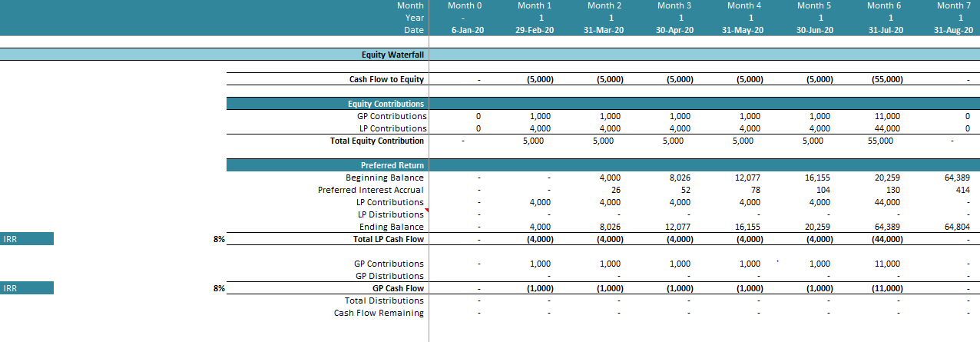
Task: Select the 414 preferred interest accrual value
Action: click(x=962, y=190)
